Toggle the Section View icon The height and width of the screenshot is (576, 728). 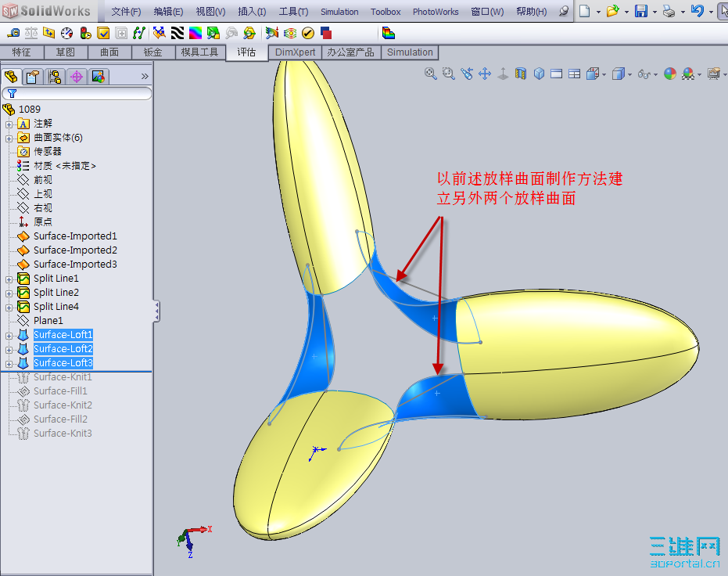point(521,74)
